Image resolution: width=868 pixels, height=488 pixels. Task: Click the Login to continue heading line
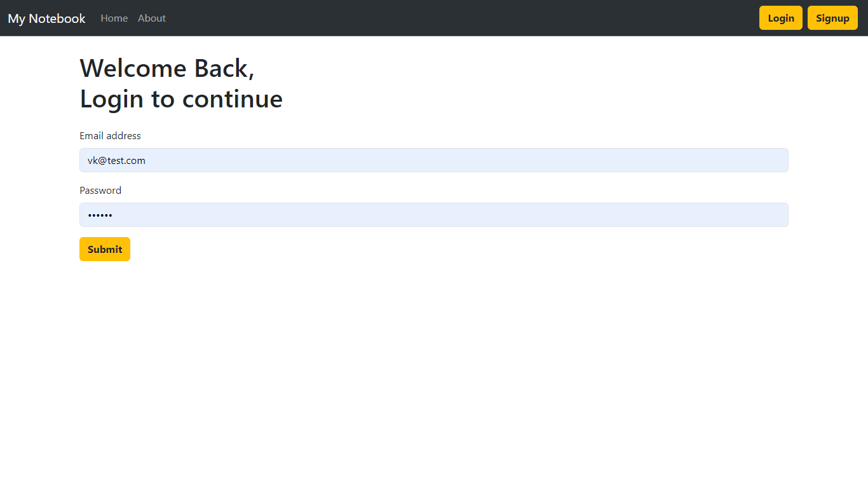[x=181, y=98]
